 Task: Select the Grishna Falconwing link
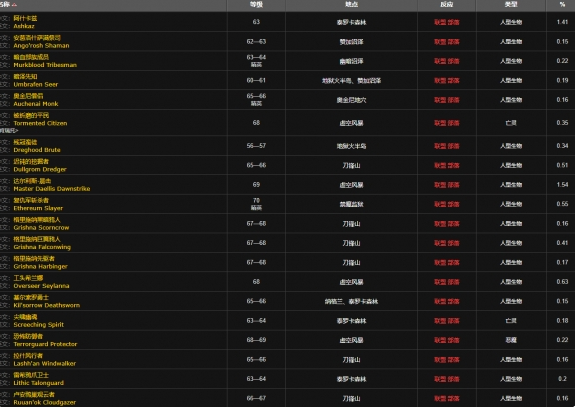pyautogui.click(x=42, y=247)
